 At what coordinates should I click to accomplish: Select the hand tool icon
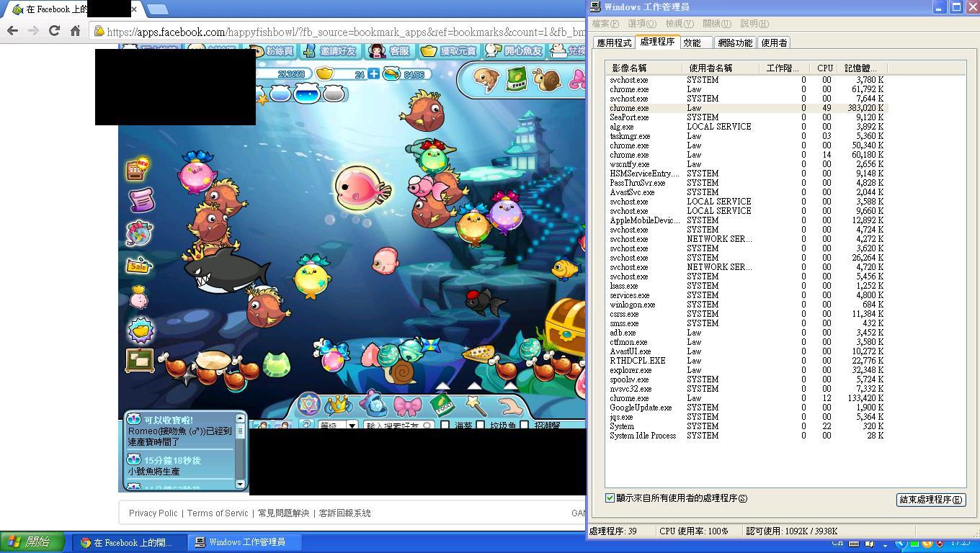(x=510, y=406)
